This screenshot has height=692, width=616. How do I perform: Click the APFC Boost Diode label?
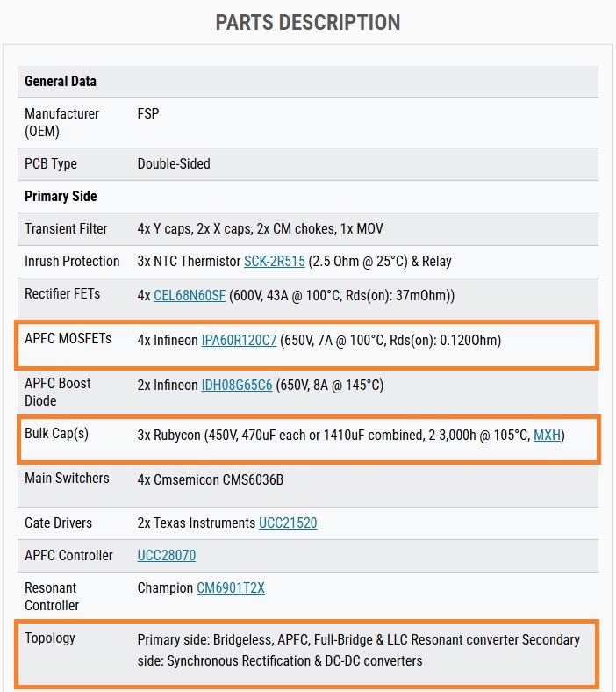click(x=58, y=392)
